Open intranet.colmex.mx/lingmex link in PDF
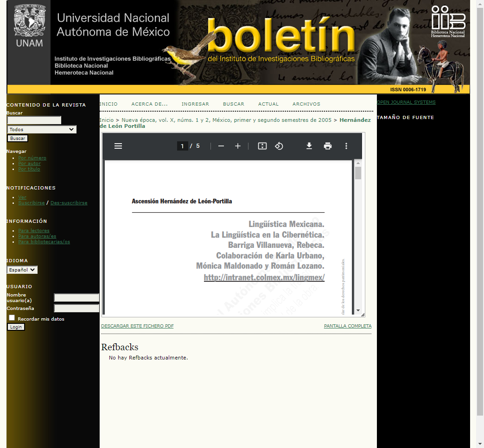Viewport: 484px width, 448px height. click(264, 278)
